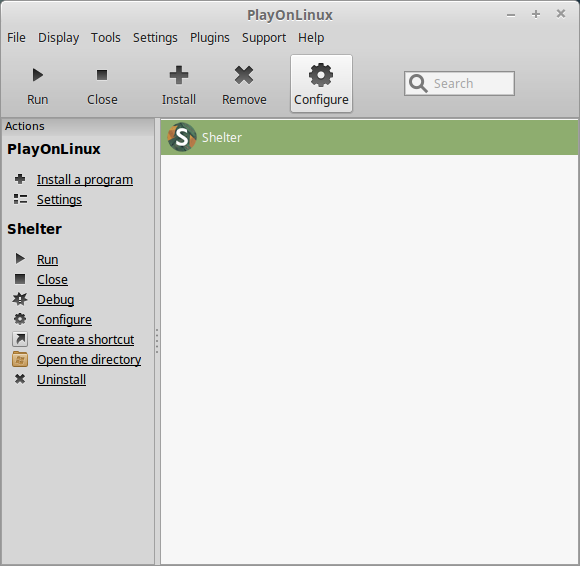Focus the Search input field
Viewport: 580px width, 566px height.
459,84
